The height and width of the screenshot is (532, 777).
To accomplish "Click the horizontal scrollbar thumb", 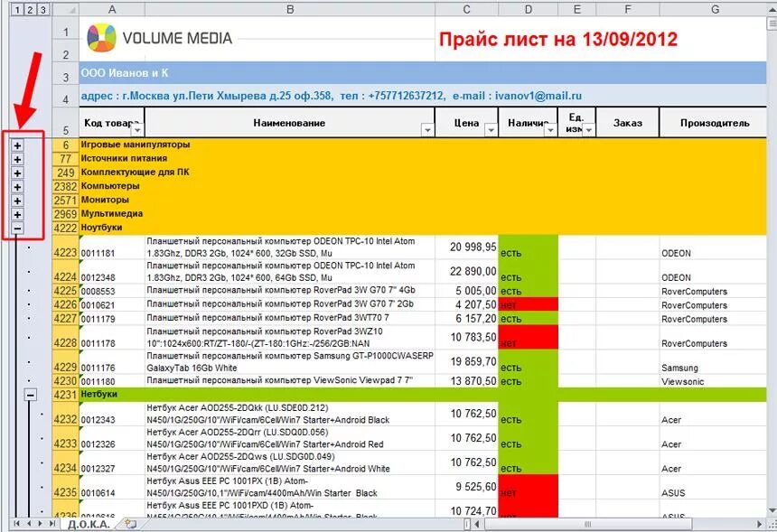I will click(588, 524).
